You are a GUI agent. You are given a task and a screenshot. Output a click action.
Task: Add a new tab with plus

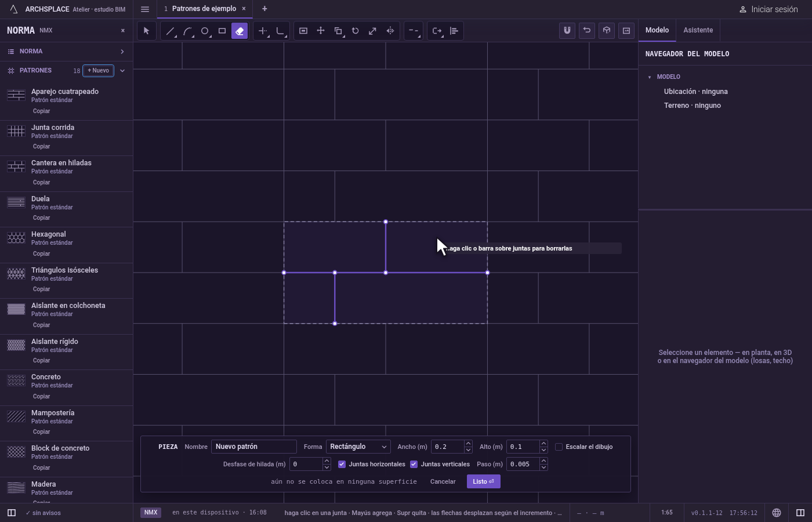(264, 9)
